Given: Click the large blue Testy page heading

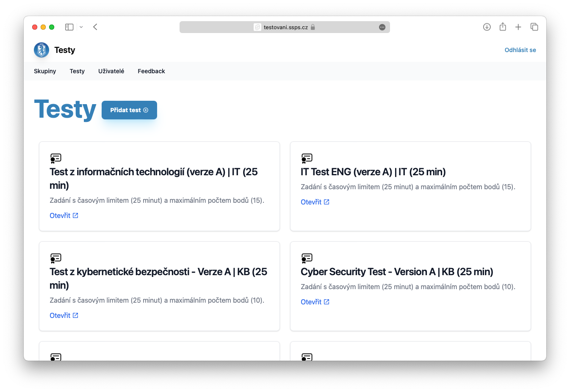Looking at the screenshot, I should click(65, 109).
